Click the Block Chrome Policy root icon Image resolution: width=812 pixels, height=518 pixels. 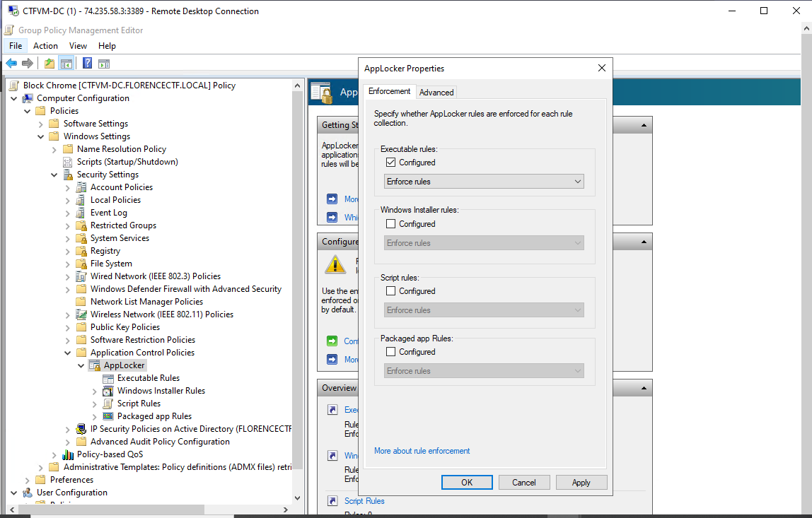click(x=14, y=86)
